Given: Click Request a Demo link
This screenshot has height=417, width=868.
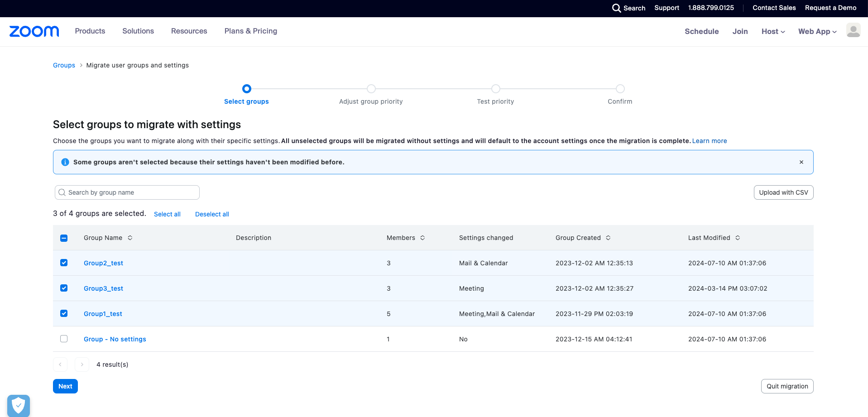Looking at the screenshot, I should point(831,8).
